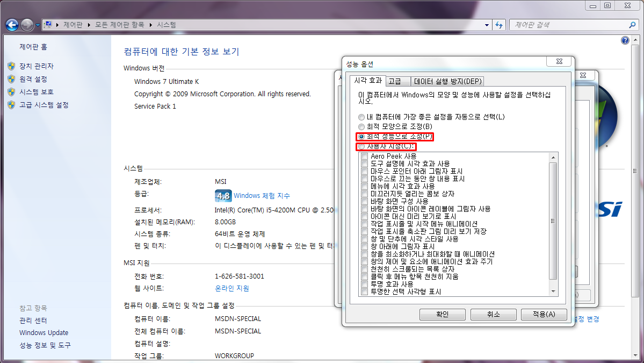Image resolution: width=644 pixels, height=363 pixels.
Task: Select 사용자 지정 radio
Action: click(361, 146)
